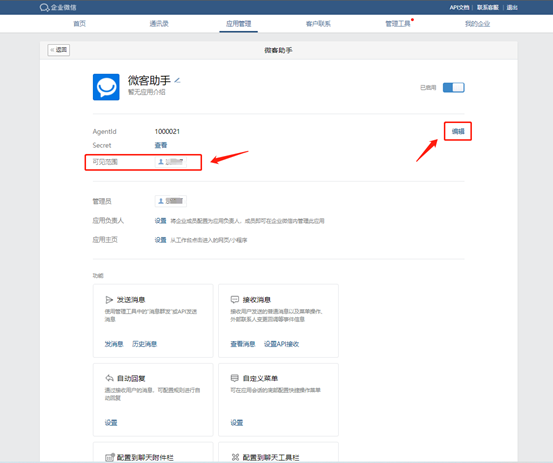The width and height of the screenshot is (553, 463).
Task: Click the 微客助手 app avatar icon
Action: pyautogui.click(x=106, y=87)
